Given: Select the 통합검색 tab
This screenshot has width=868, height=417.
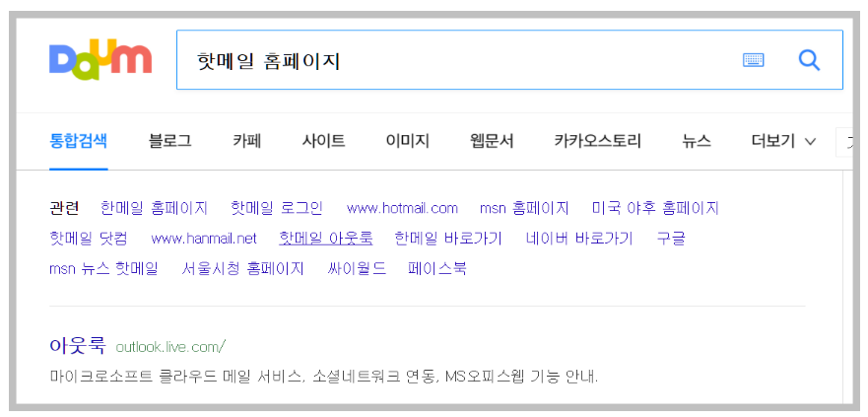Looking at the screenshot, I should (x=78, y=141).
